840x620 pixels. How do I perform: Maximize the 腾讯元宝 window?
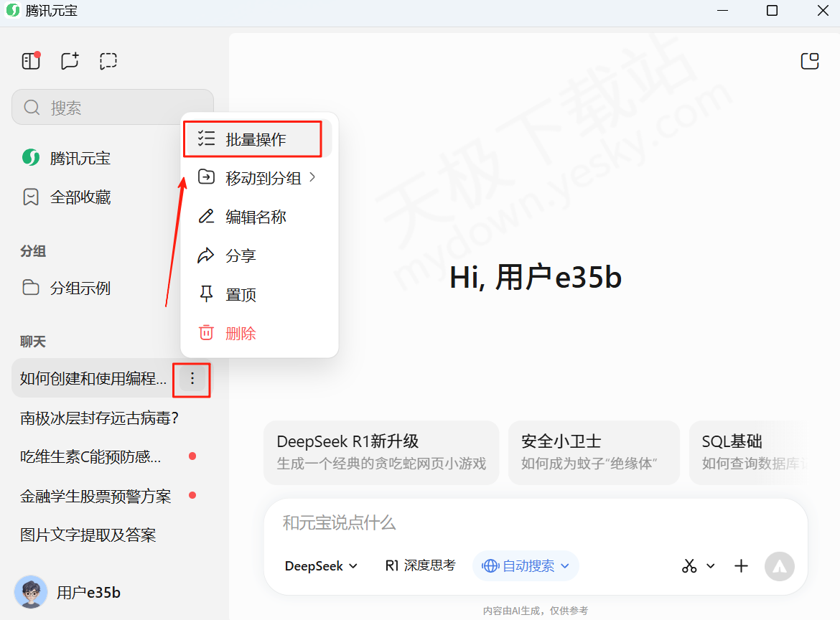(x=772, y=11)
